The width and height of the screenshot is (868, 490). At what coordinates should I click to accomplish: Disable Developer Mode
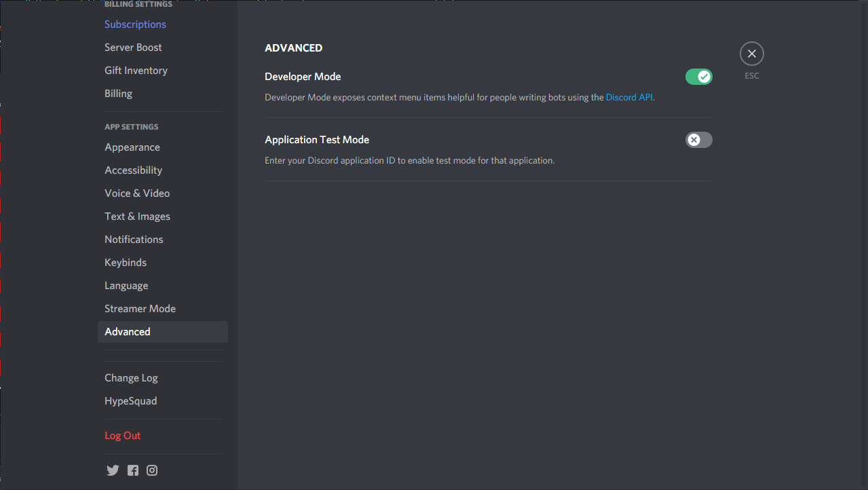tap(698, 77)
